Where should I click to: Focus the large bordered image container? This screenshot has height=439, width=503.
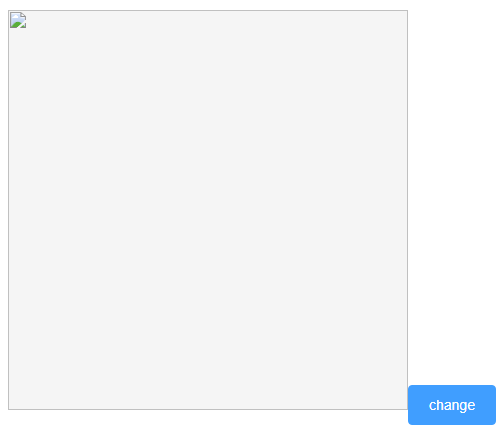click(x=208, y=210)
